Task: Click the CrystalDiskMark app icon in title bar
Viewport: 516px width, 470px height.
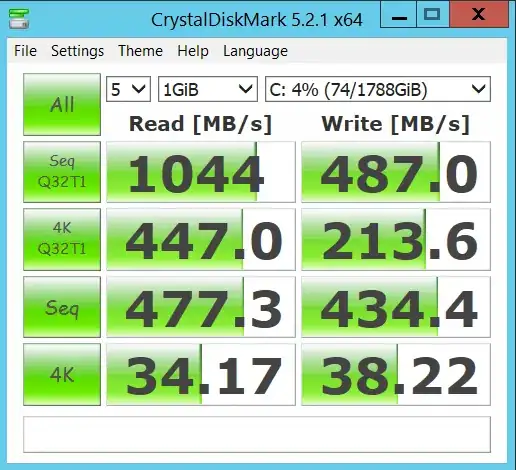Action: (19, 19)
